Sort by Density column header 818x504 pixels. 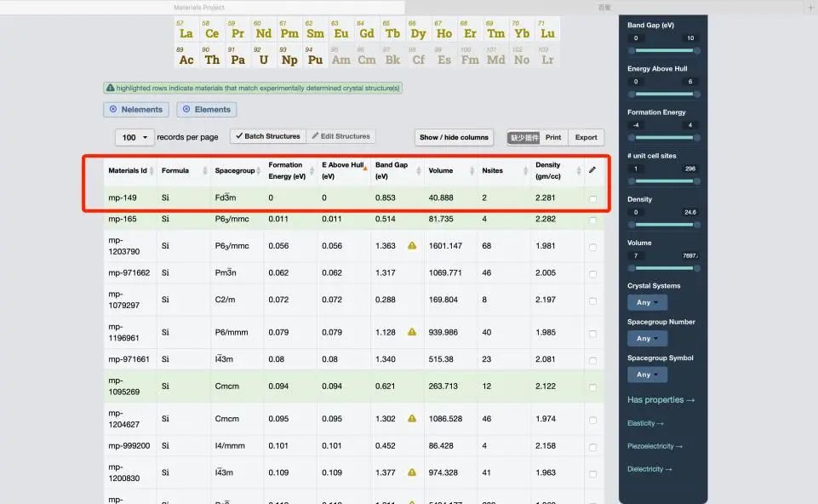coord(558,170)
